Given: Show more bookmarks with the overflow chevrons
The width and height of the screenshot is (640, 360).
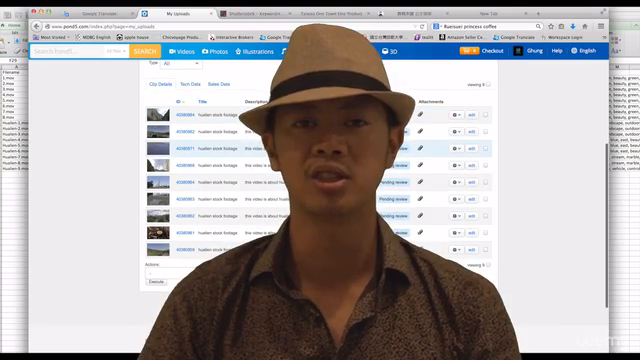Looking at the screenshot, I should (604, 37).
